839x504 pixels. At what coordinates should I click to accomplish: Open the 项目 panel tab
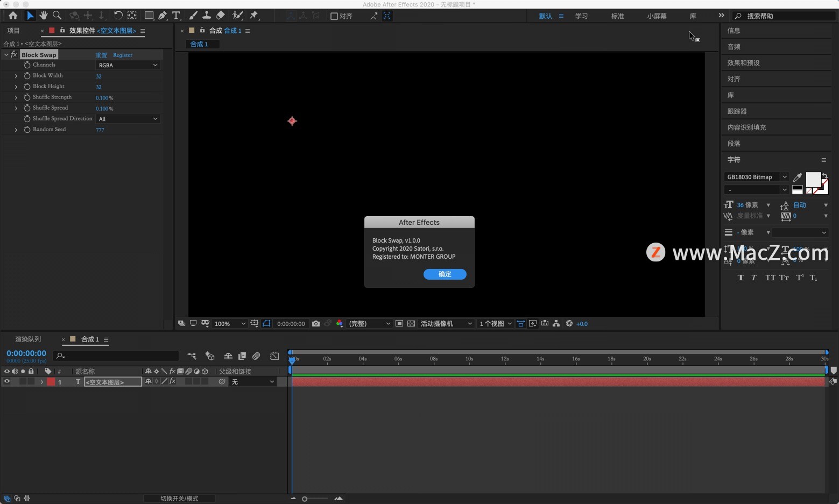tap(13, 31)
